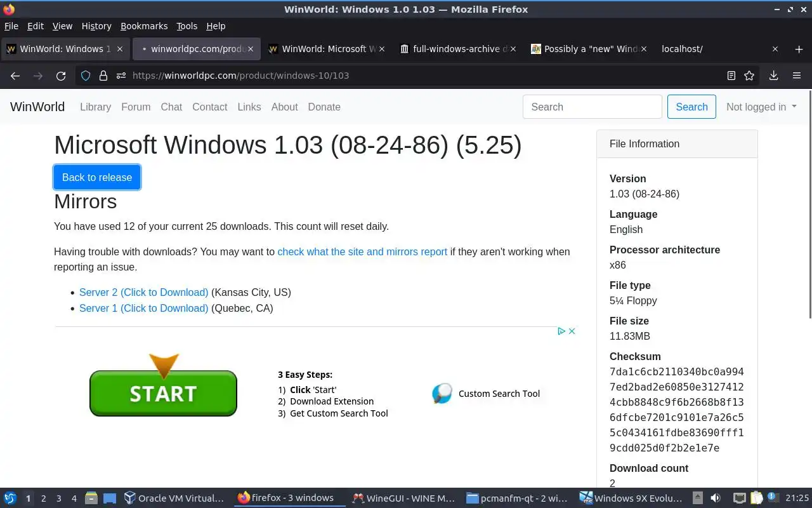812x508 pixels.
Task: Click the network tray icon
Action: coord(739,498)
